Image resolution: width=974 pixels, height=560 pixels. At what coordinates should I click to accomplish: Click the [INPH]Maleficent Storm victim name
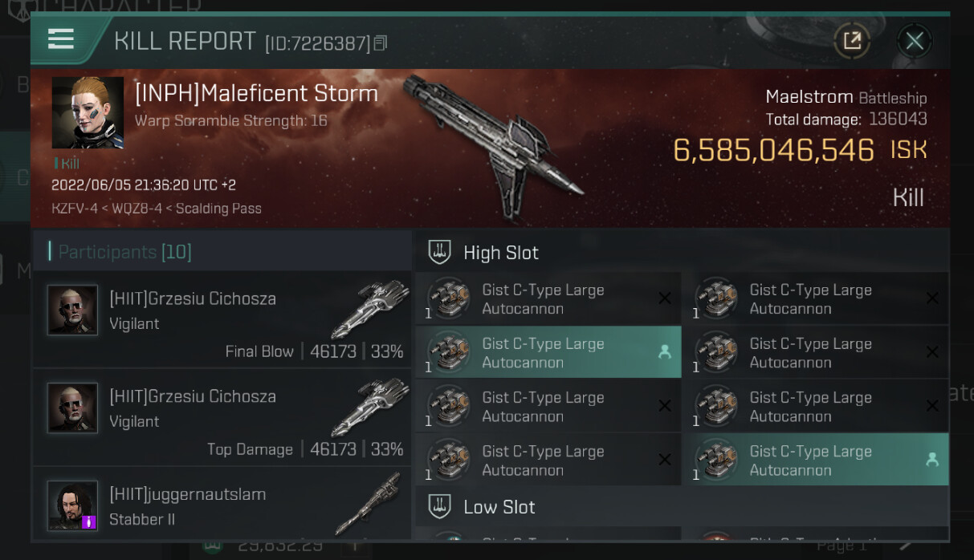click(x=256, y=94)
